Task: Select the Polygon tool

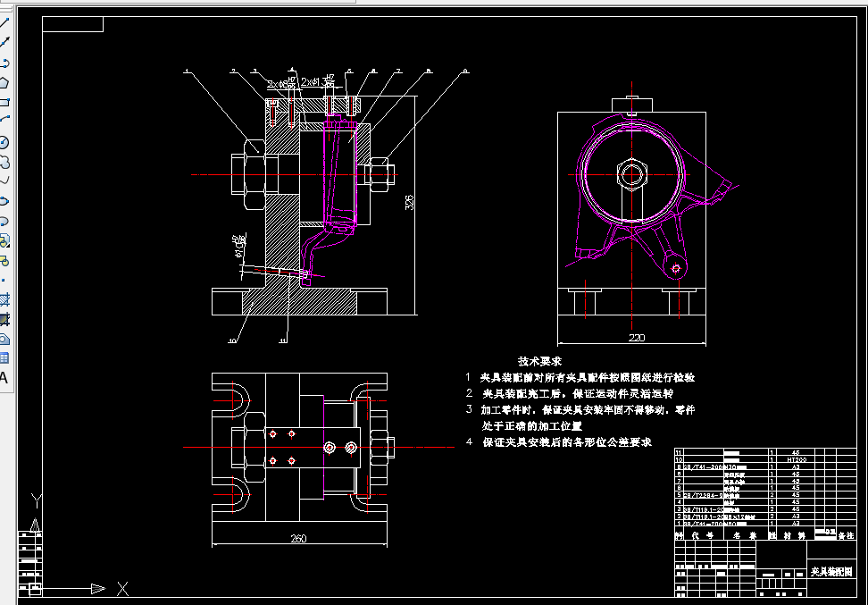Action: point(4,82)
